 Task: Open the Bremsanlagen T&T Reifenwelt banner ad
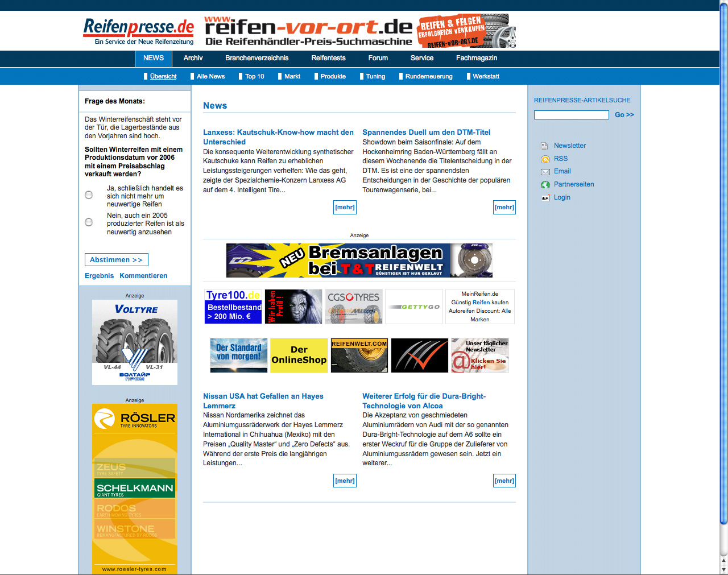pos(359,260)
